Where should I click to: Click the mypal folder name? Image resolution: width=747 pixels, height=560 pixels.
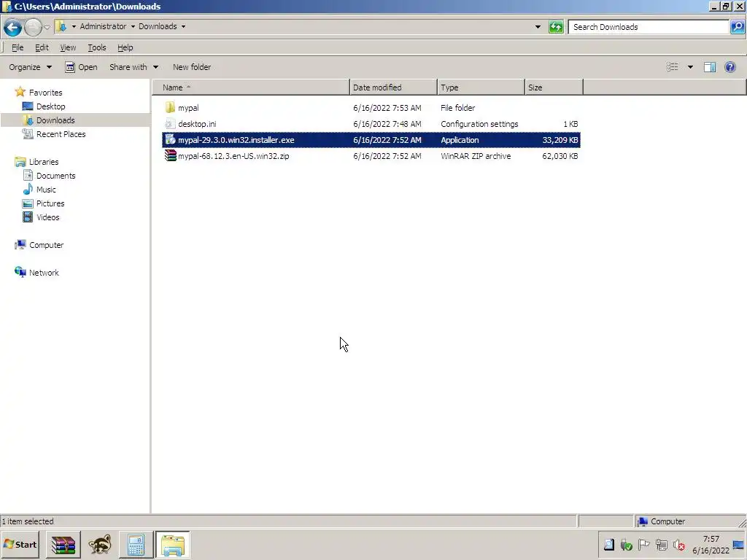(x=188, y=108)
